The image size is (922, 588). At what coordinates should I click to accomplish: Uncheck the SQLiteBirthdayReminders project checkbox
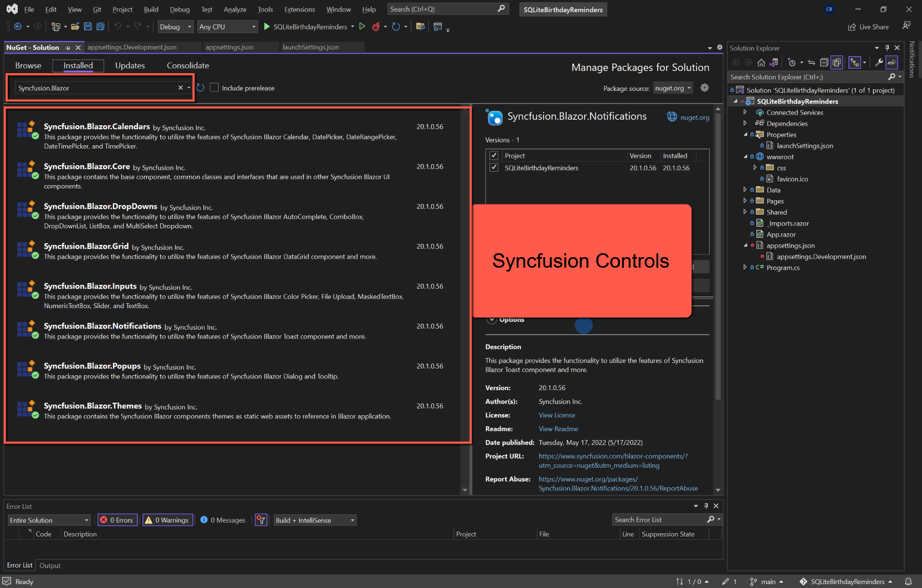(494, 168)
